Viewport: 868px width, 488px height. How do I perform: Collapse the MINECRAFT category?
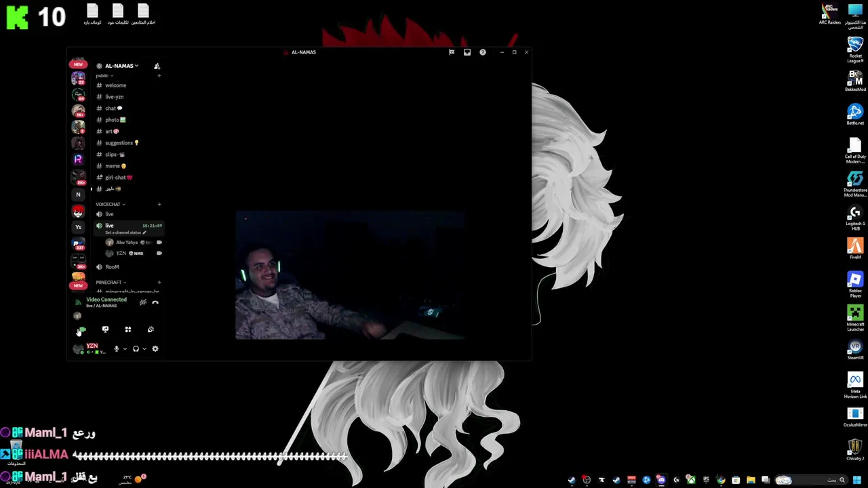[111, 283]
